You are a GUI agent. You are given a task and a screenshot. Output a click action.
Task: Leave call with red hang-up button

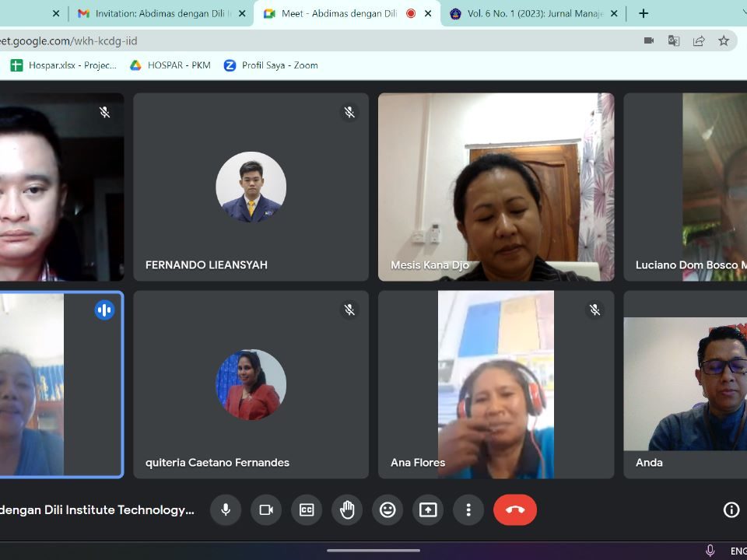point(515,510)
